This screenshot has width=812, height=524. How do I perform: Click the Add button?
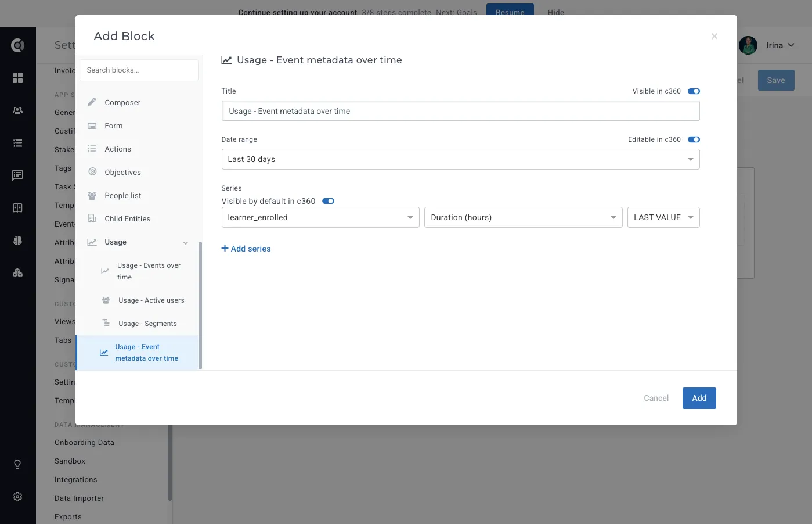(699, 398)
